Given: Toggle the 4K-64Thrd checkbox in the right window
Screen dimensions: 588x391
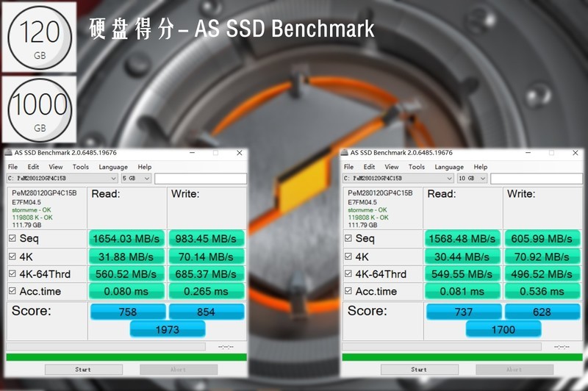Looking at the screenshot, I should 348,274.
